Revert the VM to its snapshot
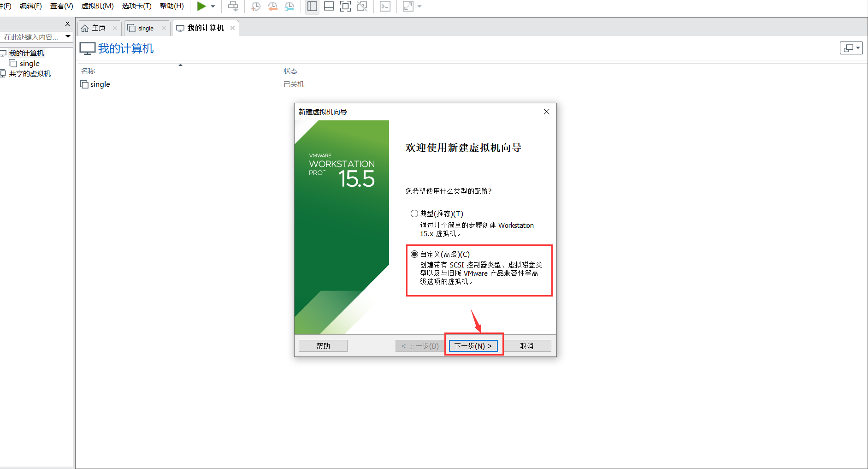 (272, 6)
